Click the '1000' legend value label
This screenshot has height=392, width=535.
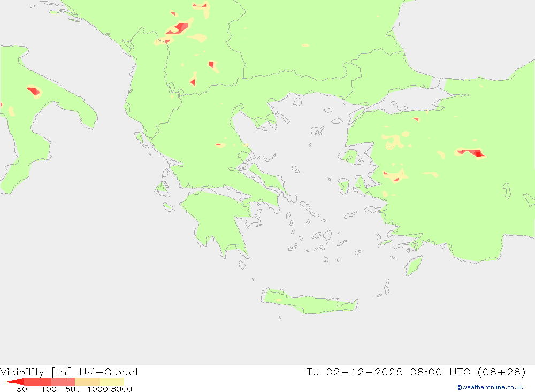point(97,389)
